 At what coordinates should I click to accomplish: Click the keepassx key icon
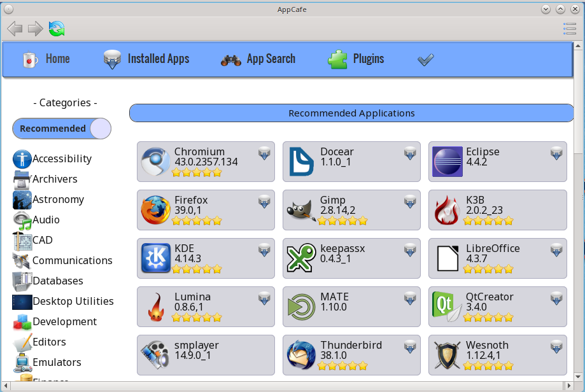click(302, 258)
